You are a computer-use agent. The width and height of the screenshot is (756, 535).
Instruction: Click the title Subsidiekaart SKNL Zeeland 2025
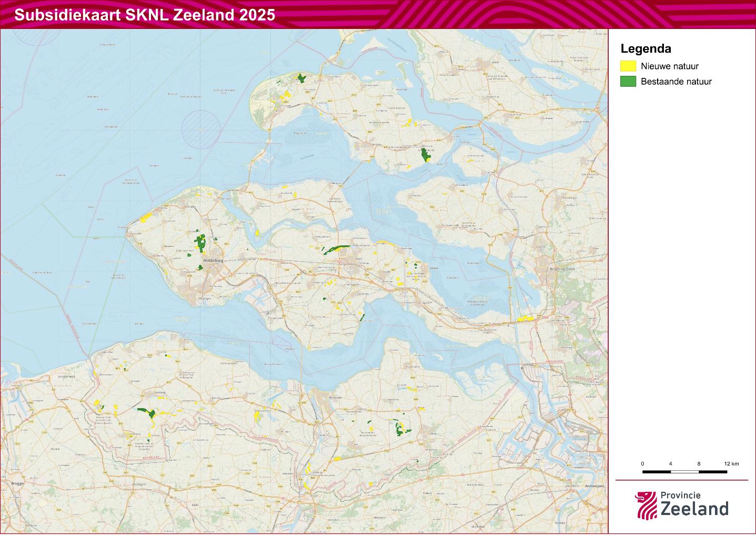[144, 16]
